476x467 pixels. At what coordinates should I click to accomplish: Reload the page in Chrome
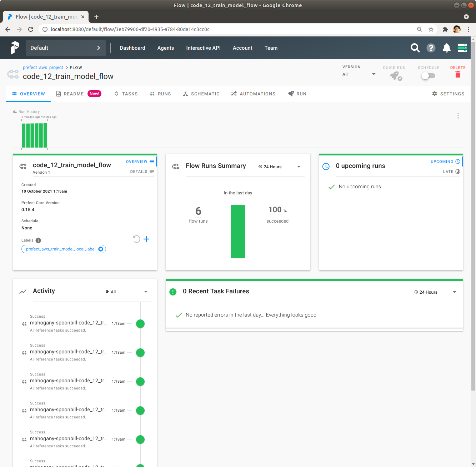31,29
